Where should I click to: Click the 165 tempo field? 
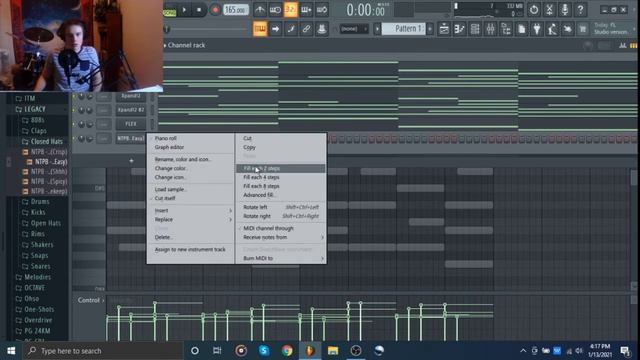pos(236,9)
